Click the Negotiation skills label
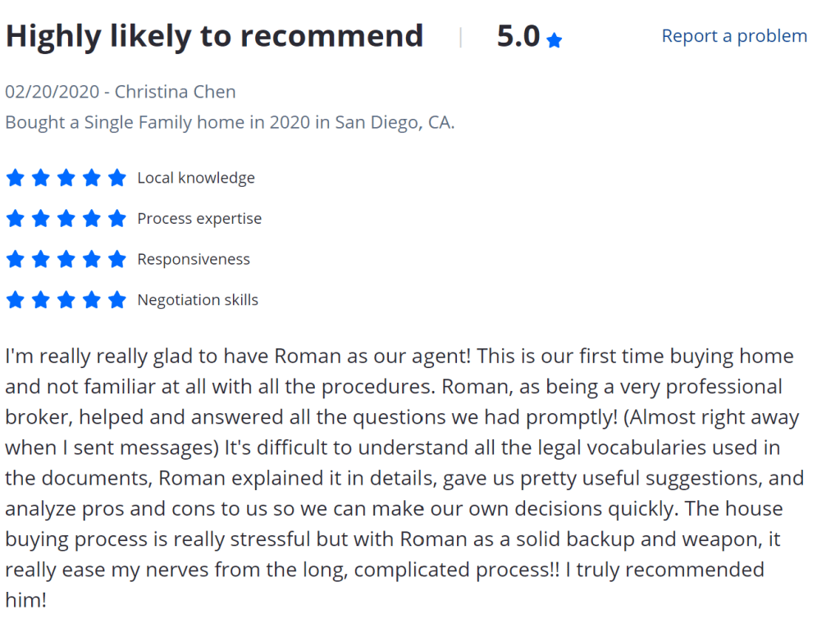Viewport: 840px width, 623px height. coord(198,300)
